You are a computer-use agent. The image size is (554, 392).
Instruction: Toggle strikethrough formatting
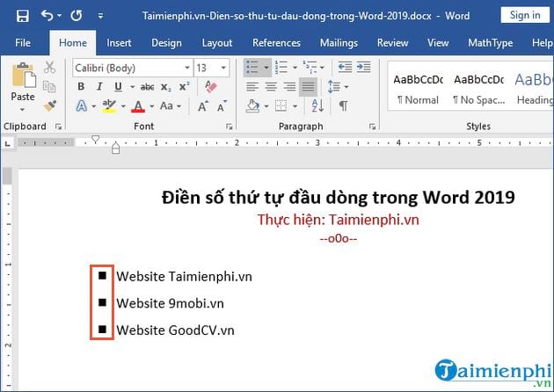coord(148,87)
